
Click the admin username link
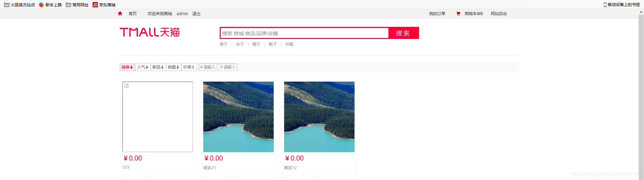pos(182,14)
